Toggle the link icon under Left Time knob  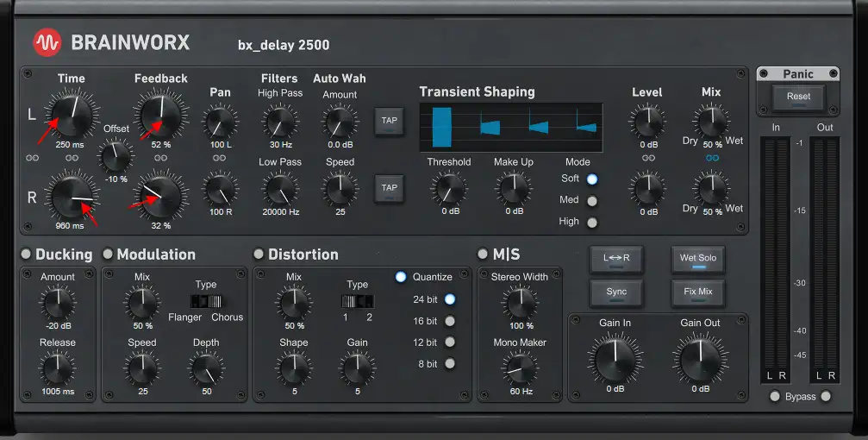click(x=72, y=158)
